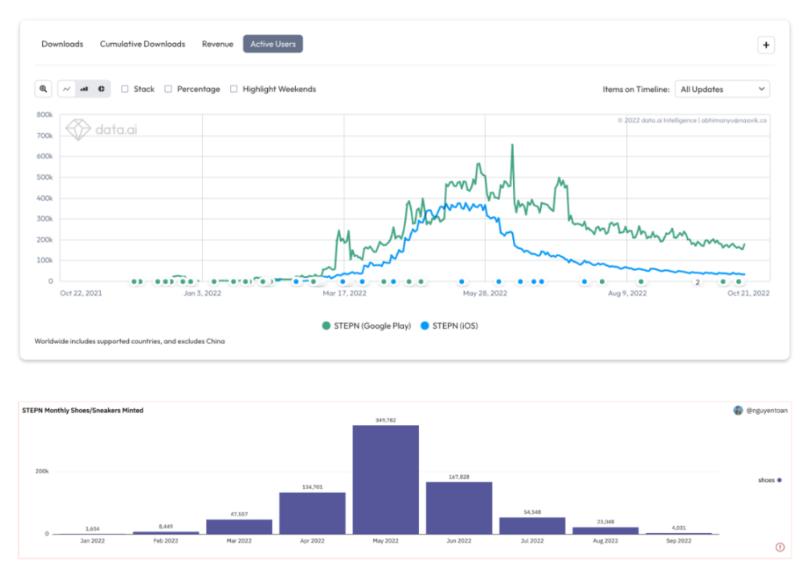Click the 'Jan 2022' axis label
Screen dimensions: 812x569
(x=92, y=541)
